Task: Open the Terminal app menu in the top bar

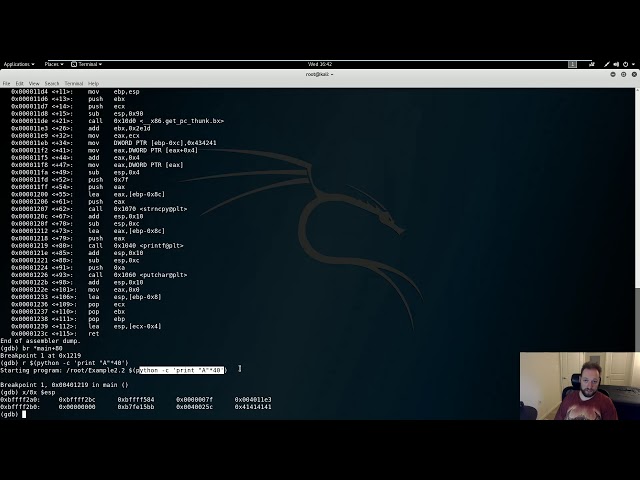Action: (x=87, y=64)
